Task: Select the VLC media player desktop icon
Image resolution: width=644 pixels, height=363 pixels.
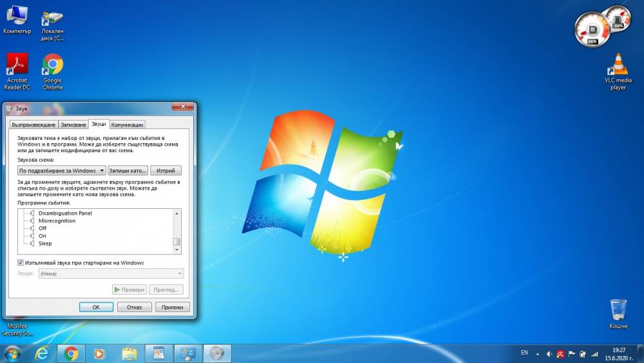Action: tap(618, 72)
